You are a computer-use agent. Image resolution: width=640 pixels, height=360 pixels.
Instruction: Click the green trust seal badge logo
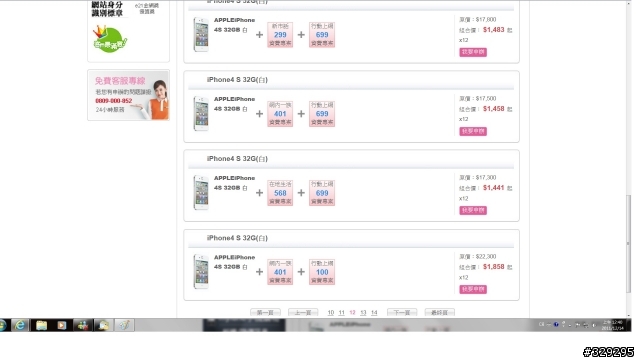109,38
